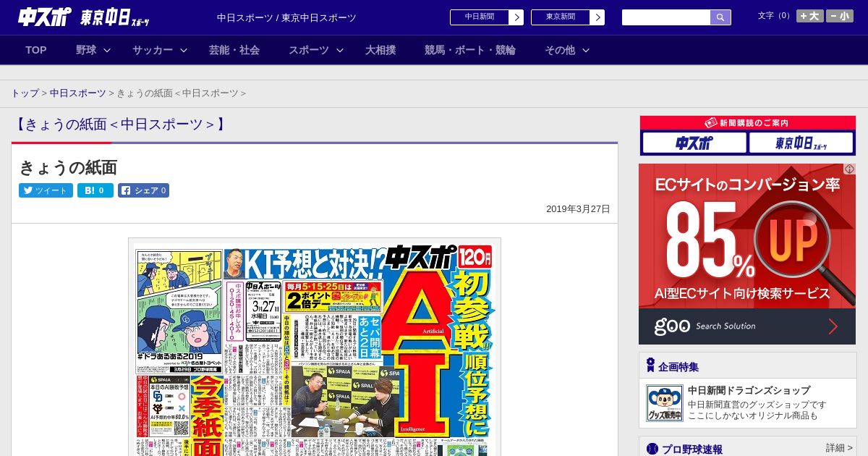This screenshot has width=868, height=456.
Task: Click the ad info icon
Action: [850, 169]
